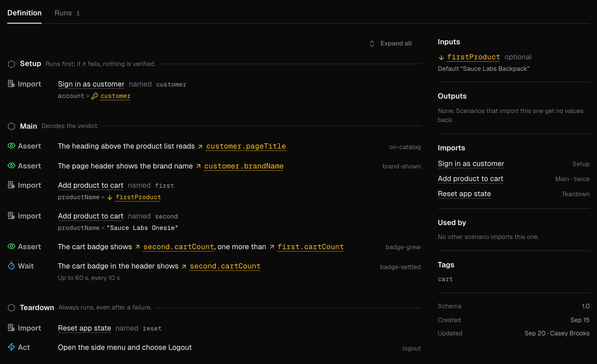Click the eye icon of brand-shown assert
The width and height of the screenshot is (597, 364).
pos(11,166)
